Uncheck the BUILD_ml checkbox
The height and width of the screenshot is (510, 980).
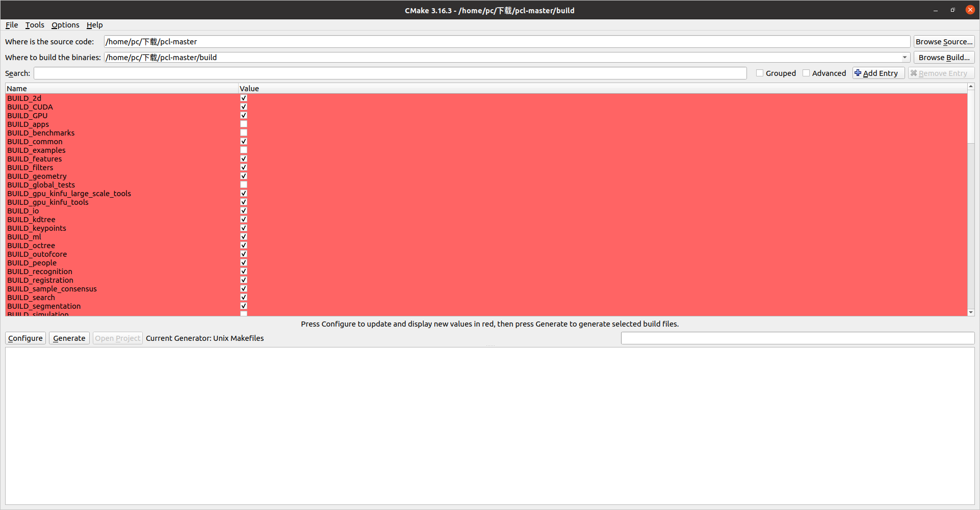pyautogui.click(x=244, y=237)
